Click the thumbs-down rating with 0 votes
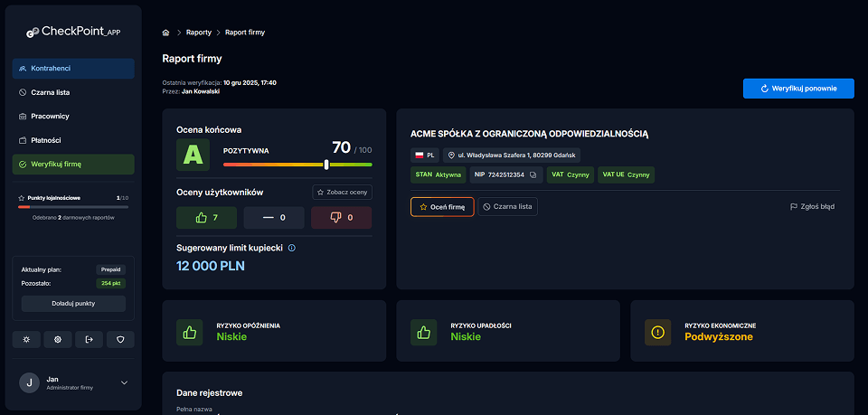 point(341,218)
